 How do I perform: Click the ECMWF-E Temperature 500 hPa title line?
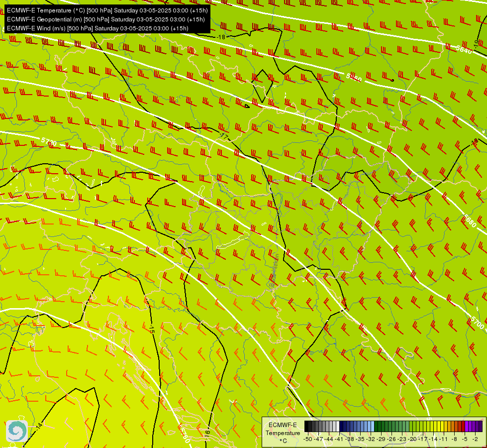(107, 10)
